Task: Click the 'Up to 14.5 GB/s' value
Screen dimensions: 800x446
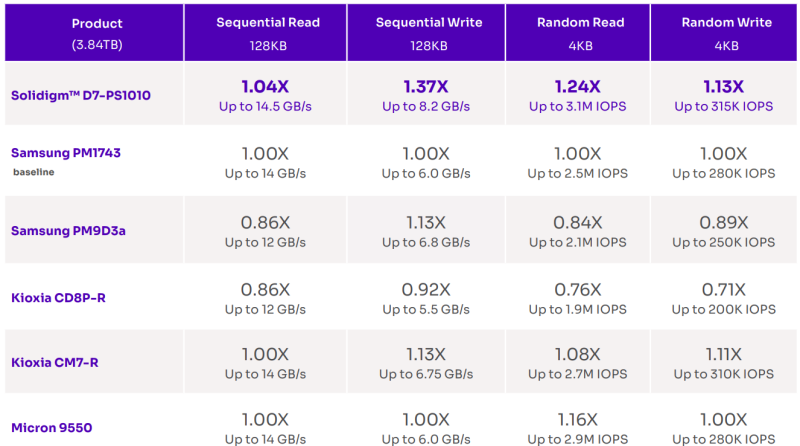Action: [265, 106]
